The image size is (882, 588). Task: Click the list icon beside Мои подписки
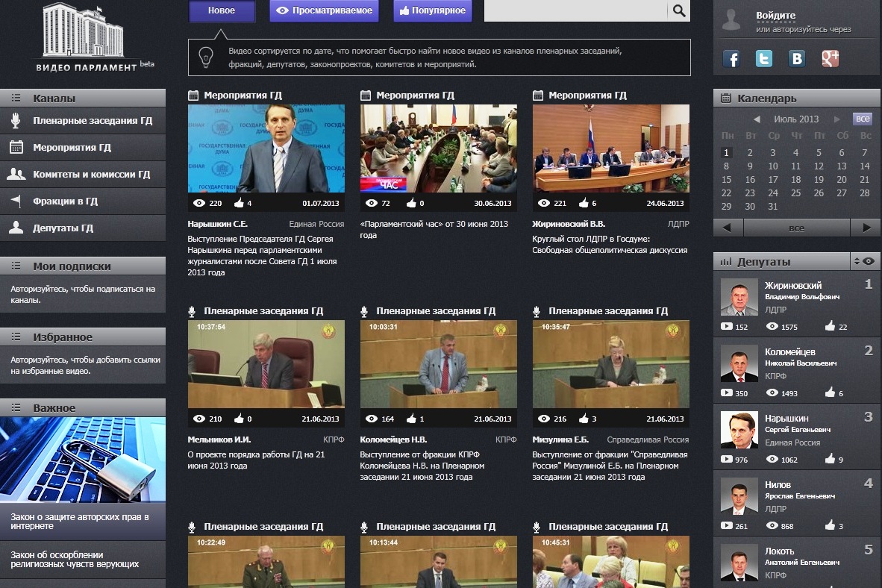coord(16,266)
